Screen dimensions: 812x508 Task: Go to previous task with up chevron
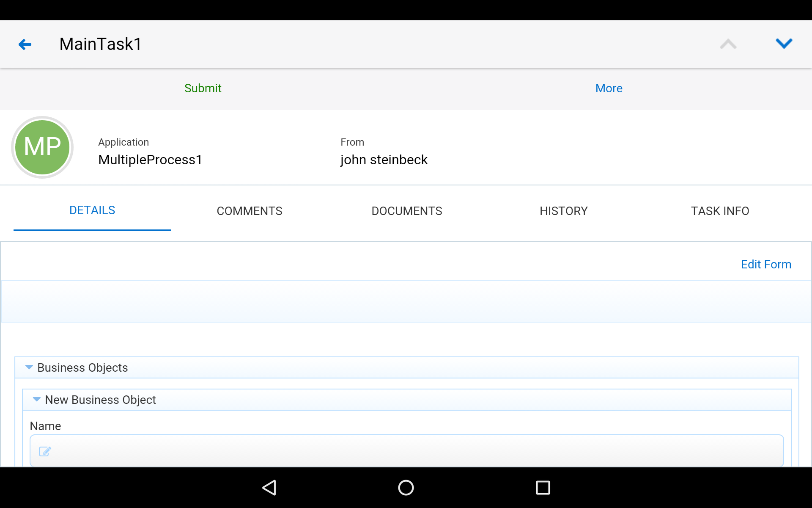pyautogui.click(x=728, y=44)
